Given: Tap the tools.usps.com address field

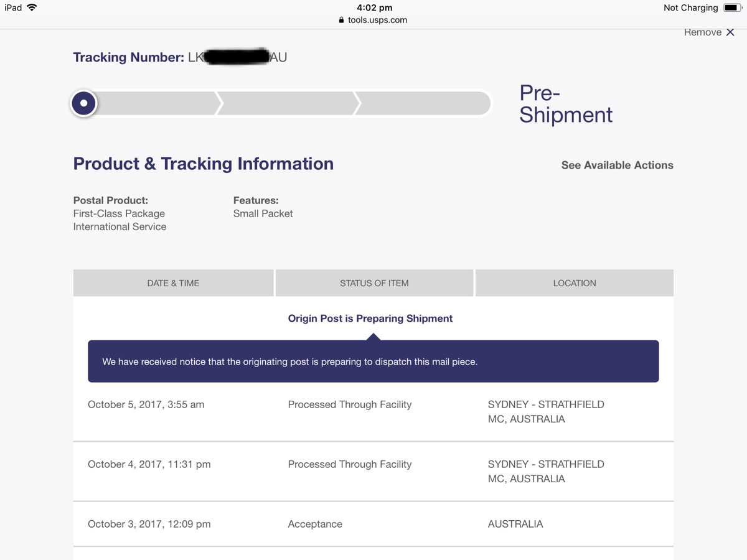Looking at the screenshot, I should (x=377, y=20).
